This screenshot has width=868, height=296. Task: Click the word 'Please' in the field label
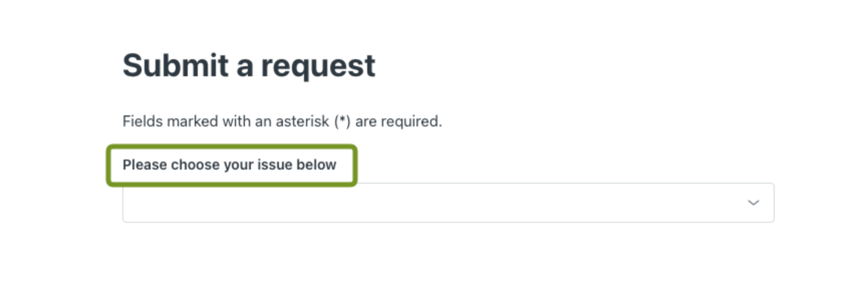pos(144,165)
